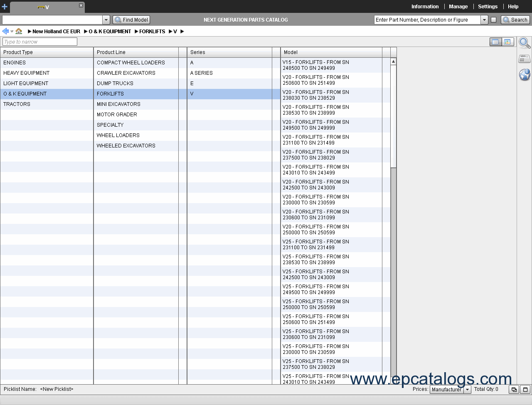The height and width of the screenshot is (405, 532).
Task: Select WHEEL LOADERS product line
Action: [136, 135]
